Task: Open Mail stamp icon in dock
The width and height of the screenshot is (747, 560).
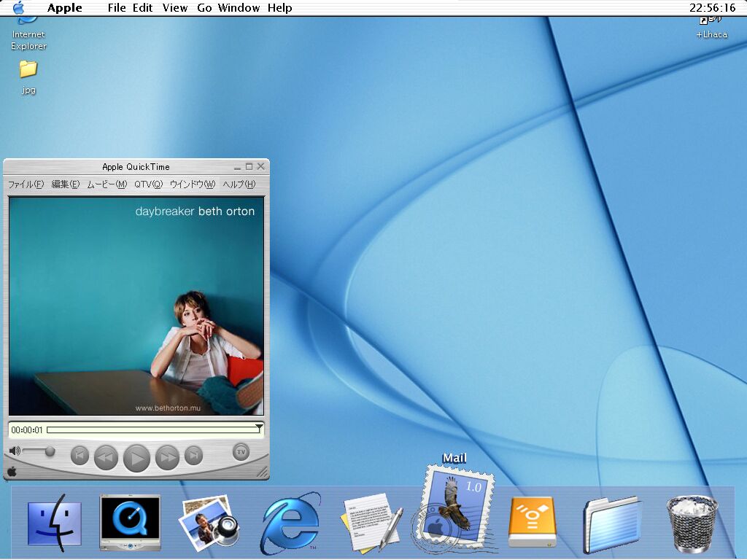Action: 454,508
